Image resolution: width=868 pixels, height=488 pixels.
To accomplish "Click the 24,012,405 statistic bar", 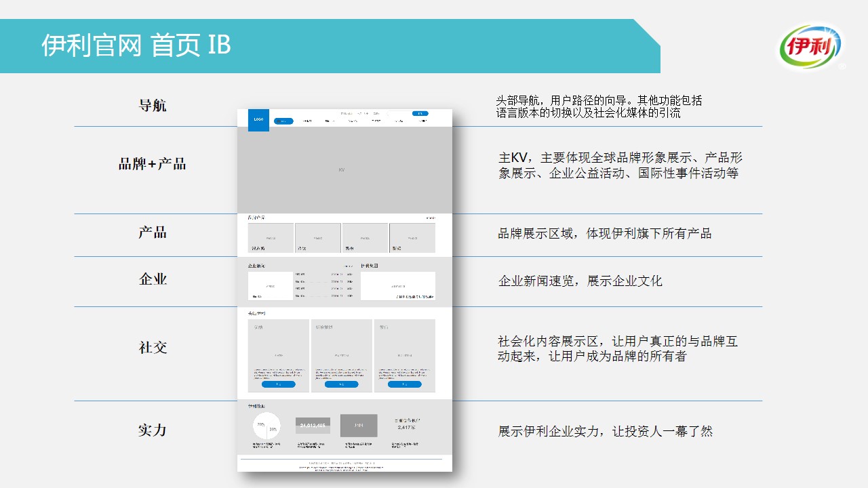I will pyautogui.click(x=313, y=426).
